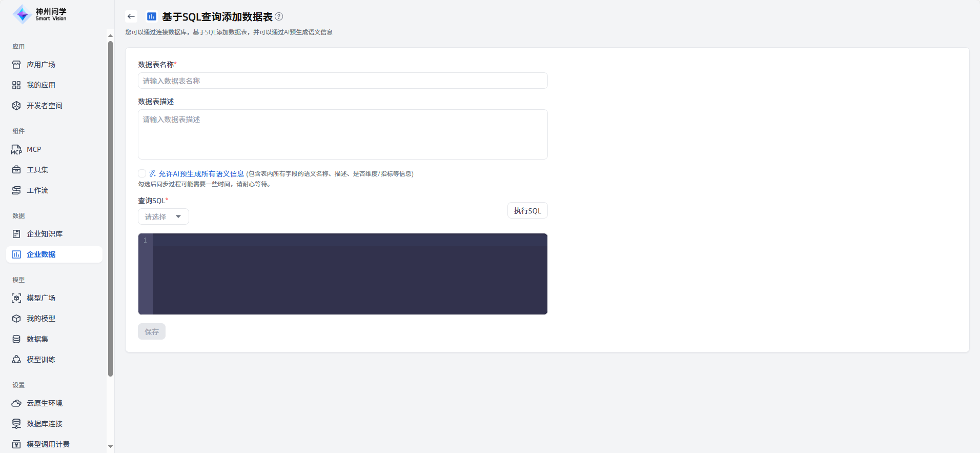This screenshot has height=453, width=980.
Task: Click into the SQL code editor
Action: click(350, 274)
